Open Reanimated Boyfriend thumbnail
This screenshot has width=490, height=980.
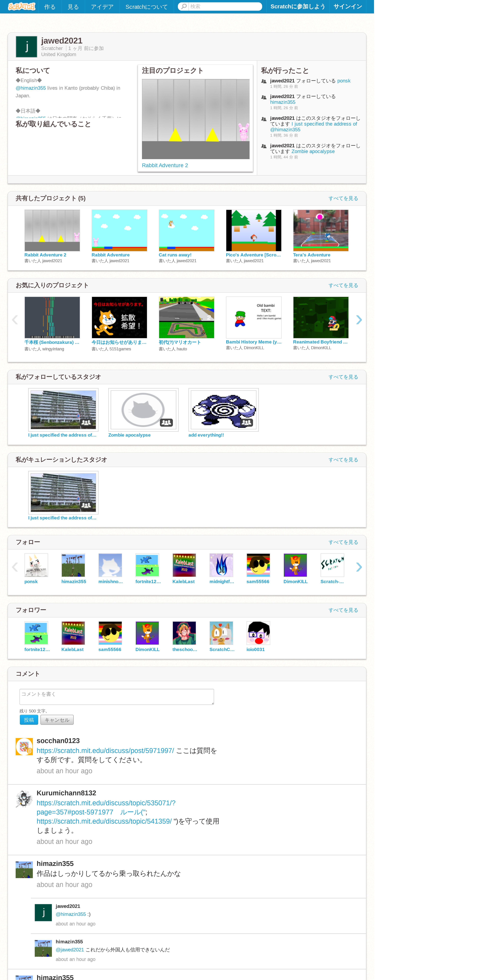pos(321,317)
